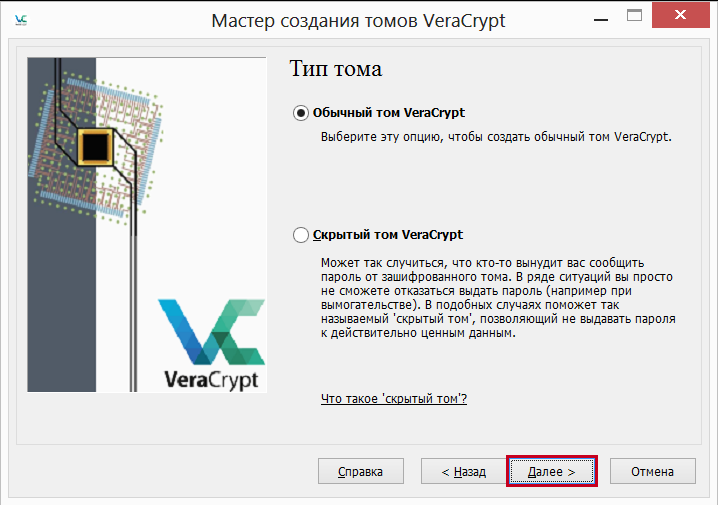
Task: Minimize the VeraCrypt wizard window
Action: (x=601, y=19)
